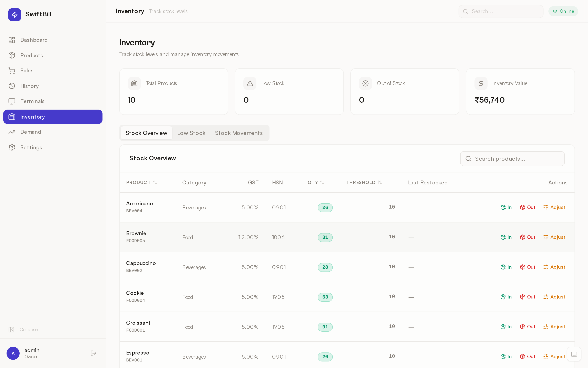Sort table by THRESHOLD column
This screenshot has height=368, width=588.
pyautogui.click(x=364, y=182)
